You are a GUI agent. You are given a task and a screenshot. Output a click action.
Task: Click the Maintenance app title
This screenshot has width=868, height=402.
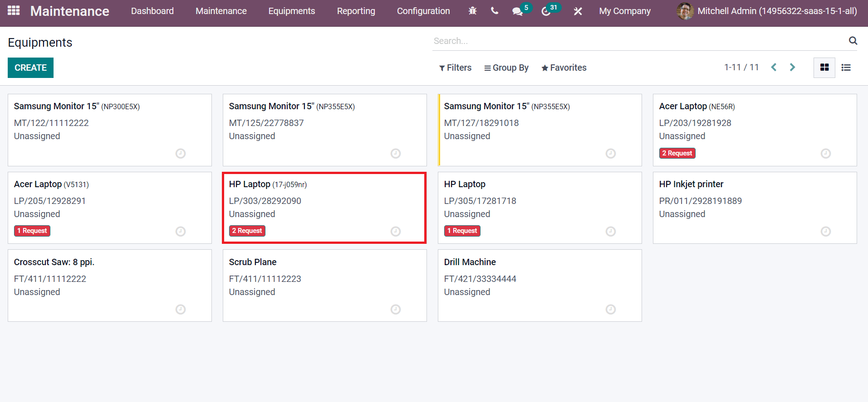70,11
